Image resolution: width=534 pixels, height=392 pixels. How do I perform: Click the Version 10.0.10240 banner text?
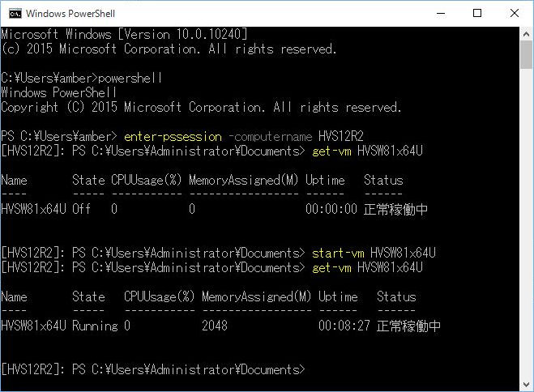pos(182,34)
